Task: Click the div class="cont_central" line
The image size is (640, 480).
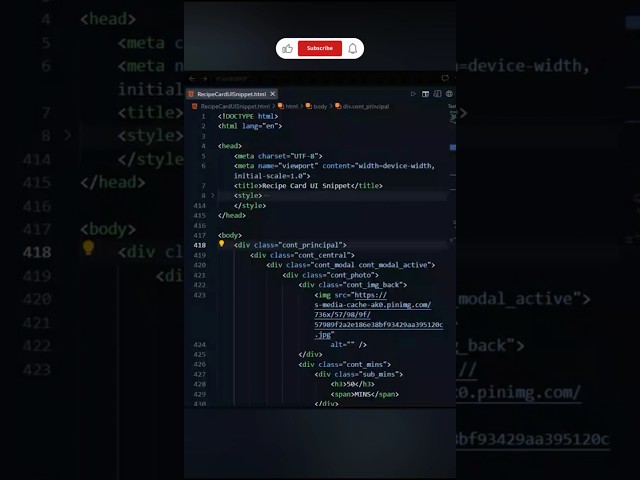Action: pos(302,255)
